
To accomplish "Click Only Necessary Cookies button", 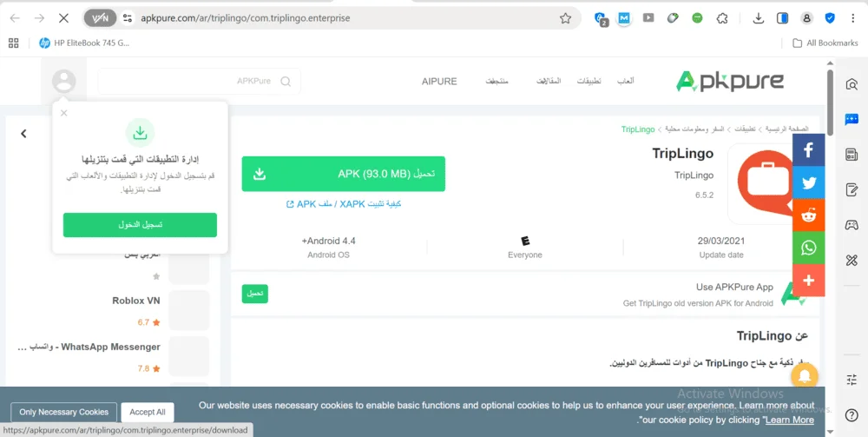I will 63,412.
